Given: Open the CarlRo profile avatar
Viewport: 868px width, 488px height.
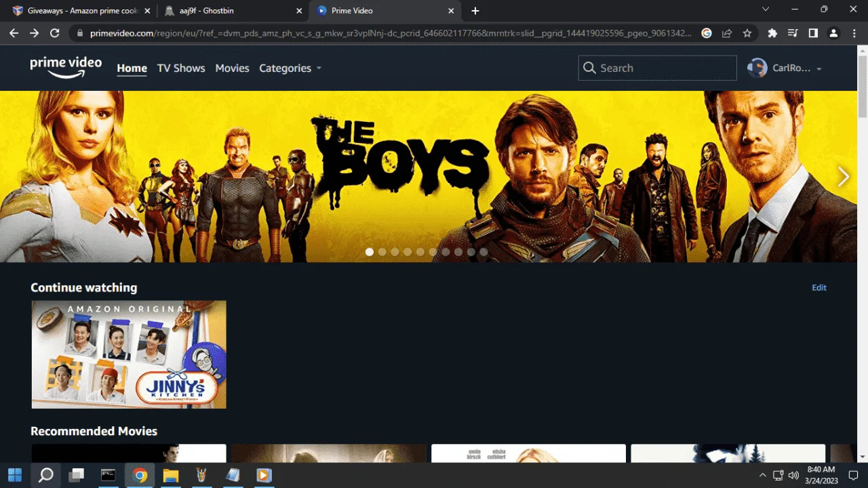Looking at the screenshot, I should click(757, 68).
